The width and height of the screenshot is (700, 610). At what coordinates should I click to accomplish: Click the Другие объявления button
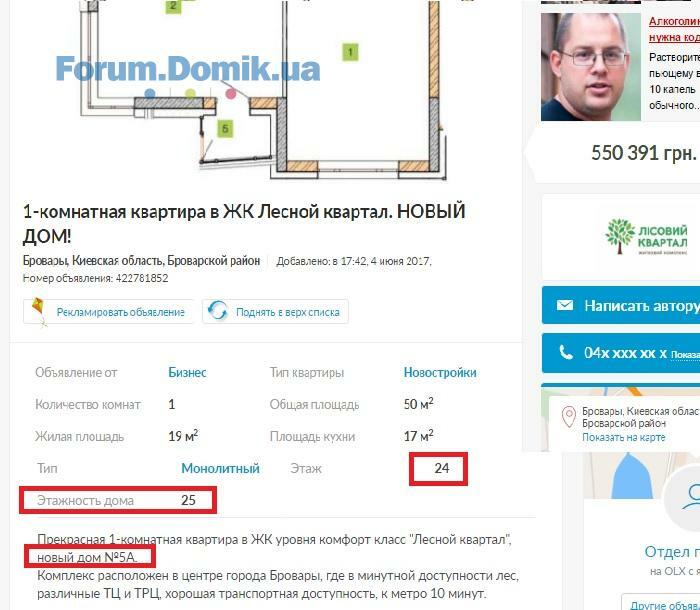661,603
